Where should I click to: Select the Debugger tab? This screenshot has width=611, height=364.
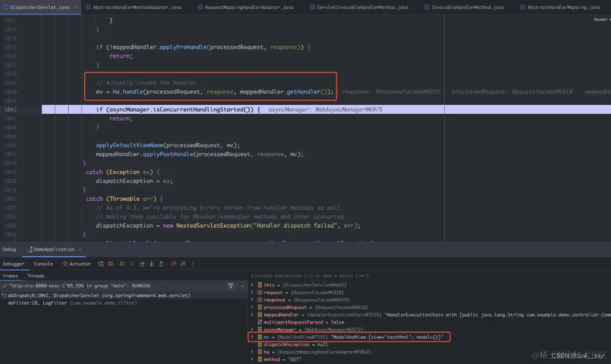tap(14, 264)
